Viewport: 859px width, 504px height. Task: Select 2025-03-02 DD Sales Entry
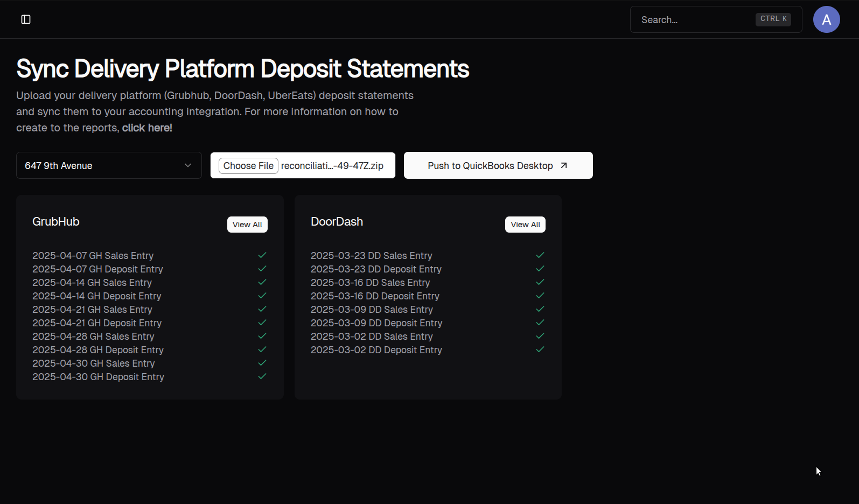372,337
